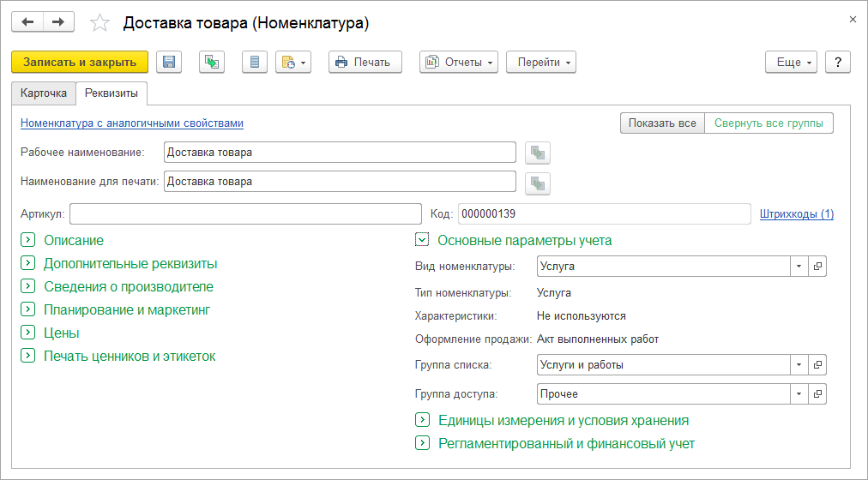Open the Отчеты dropdown menu
This screenshot has height=480, width=868.
[459, 62]
